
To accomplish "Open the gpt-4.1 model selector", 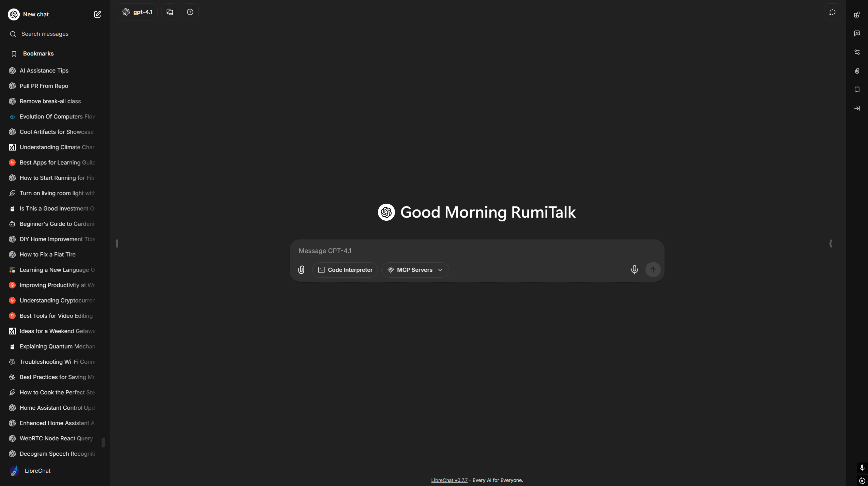I will (x=137, y=12).
